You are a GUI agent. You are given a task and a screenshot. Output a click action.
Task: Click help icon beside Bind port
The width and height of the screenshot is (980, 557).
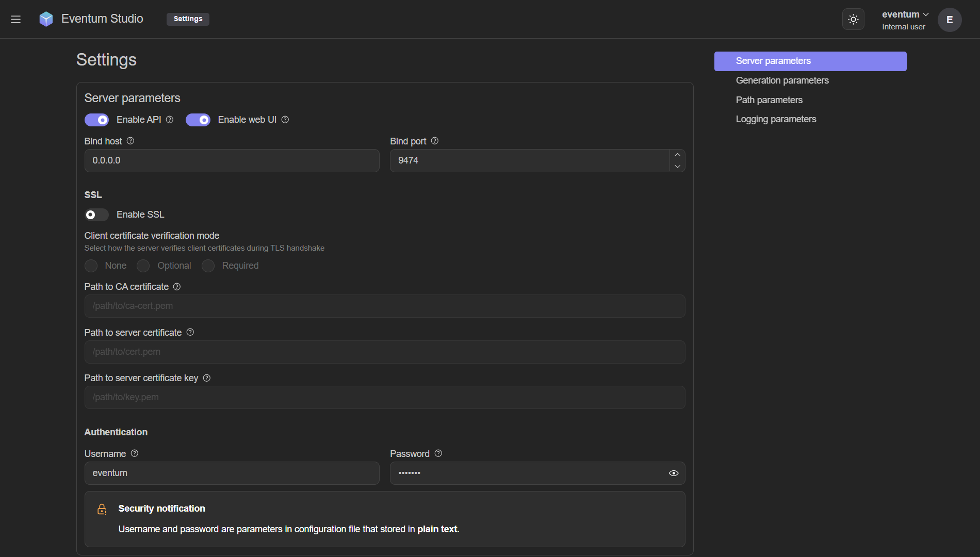(x=435, y=141)
